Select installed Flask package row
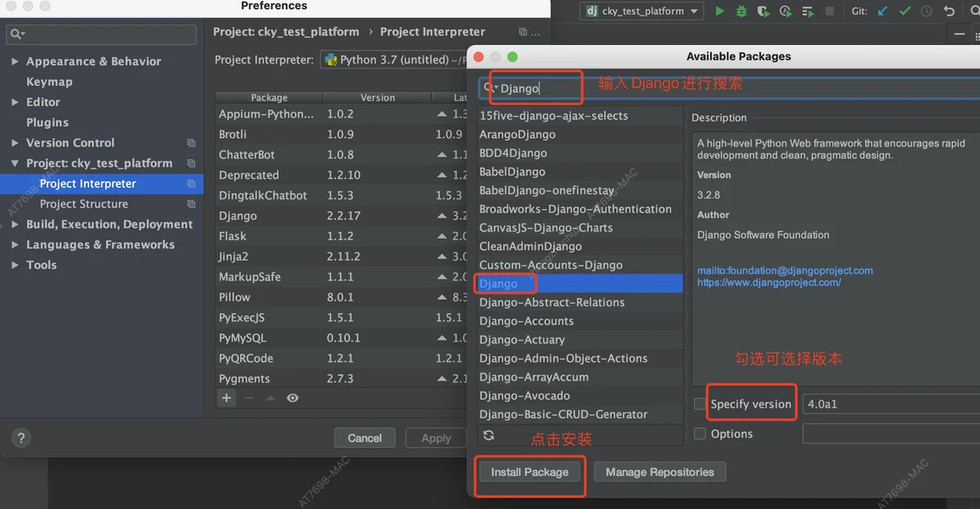Viewport: 980px width, 509px height. point(341,236)
